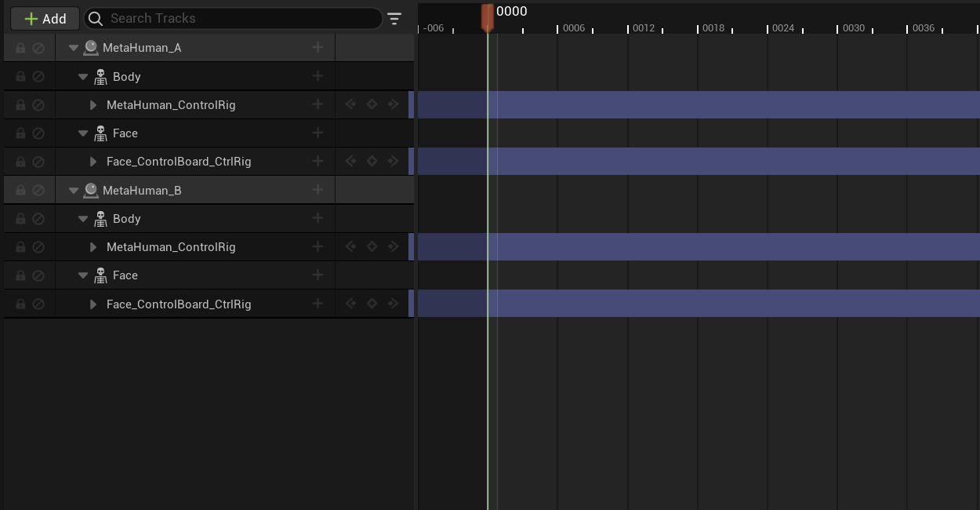This screenshot has height=510, width=980.
Task: Add a key on MetaHuman_A's MetaHuman_ControlRig
Action: click(372, 104)
